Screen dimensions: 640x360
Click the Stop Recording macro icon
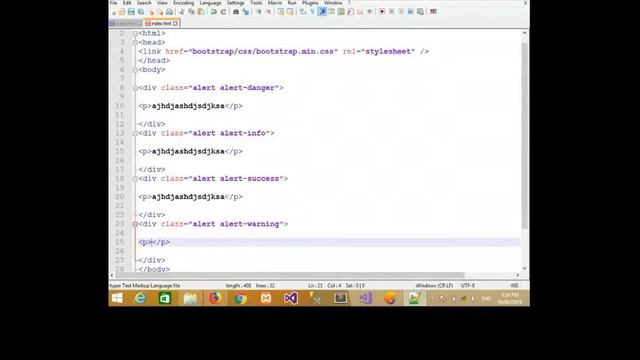[391, 12]
